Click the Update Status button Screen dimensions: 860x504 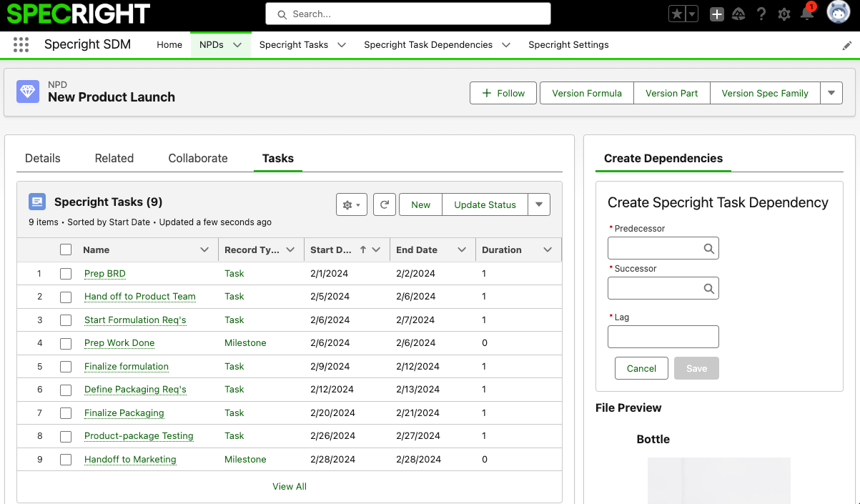485,204
